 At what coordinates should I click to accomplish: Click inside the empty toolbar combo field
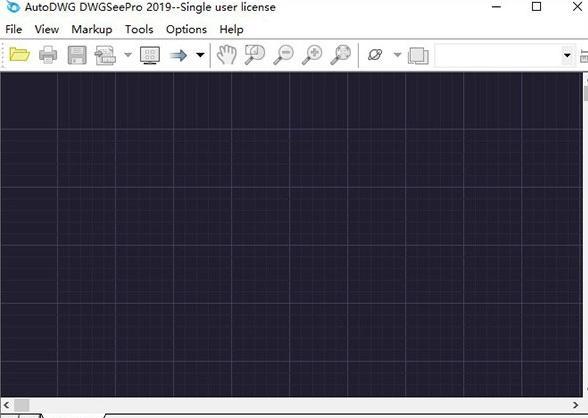[498, 55]
